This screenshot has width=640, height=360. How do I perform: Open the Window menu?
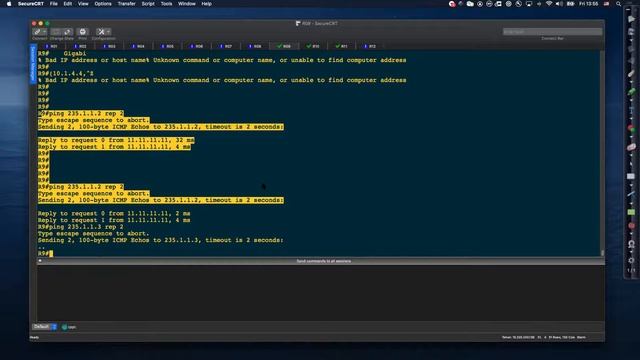tap(187, 4)
